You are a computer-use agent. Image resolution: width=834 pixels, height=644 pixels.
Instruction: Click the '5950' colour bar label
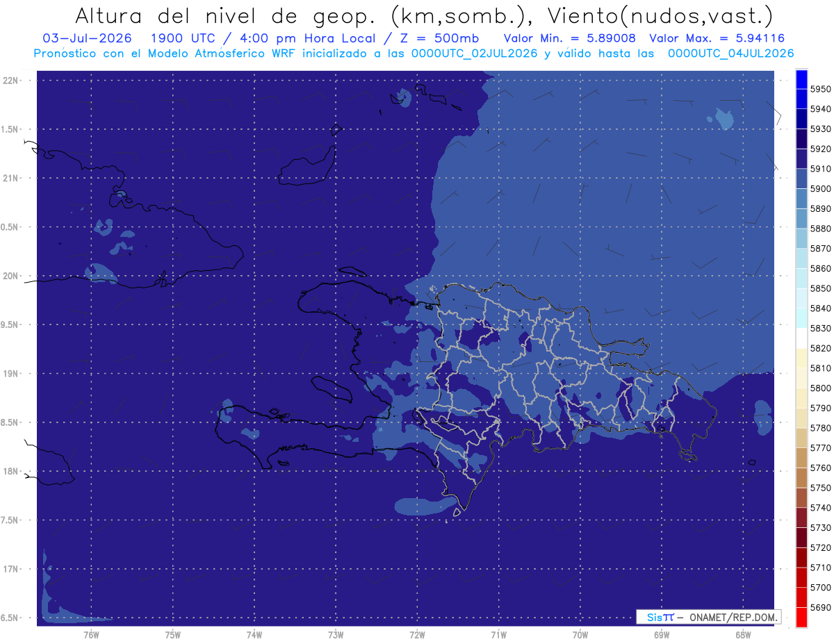821,89
